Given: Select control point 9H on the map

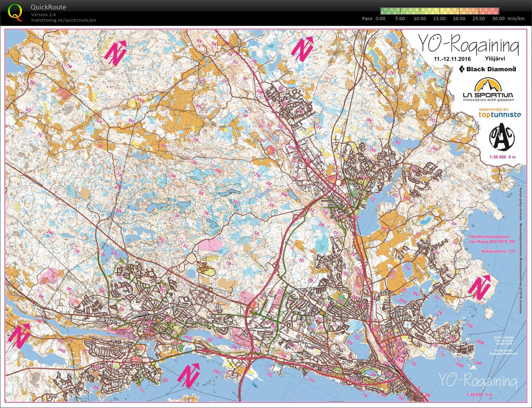Looking at the screenshot, I should click(131, 121).
